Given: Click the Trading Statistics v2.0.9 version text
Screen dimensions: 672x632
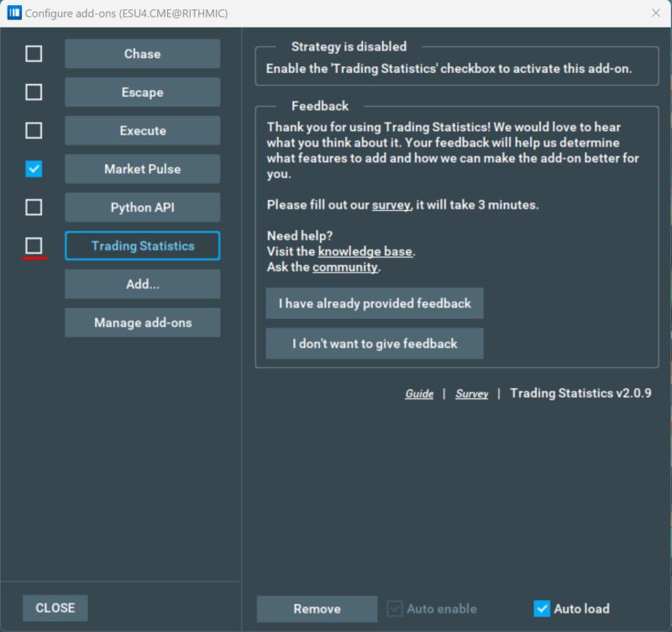Looking at the screenshot, I should tap(580, 393).
